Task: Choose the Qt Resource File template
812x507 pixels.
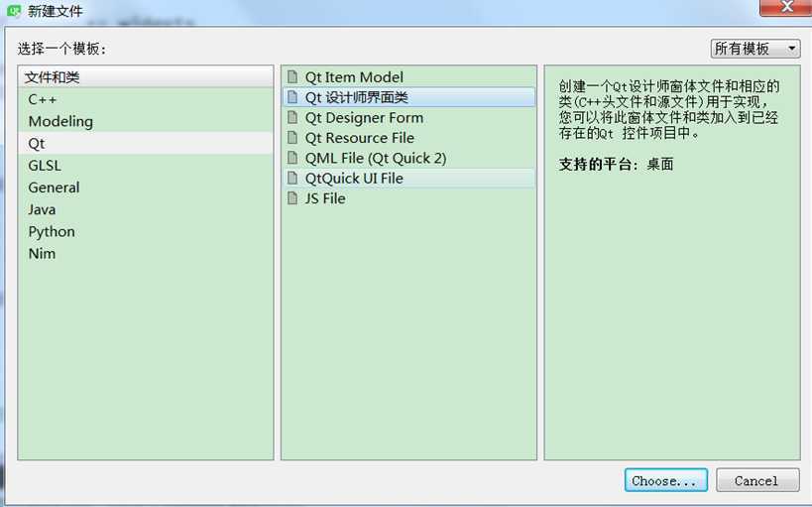Action: tap(409, 137)
